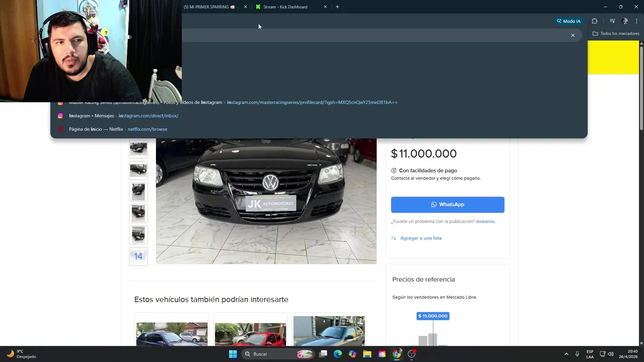Image resolution: width=644 pixels, height=362 pixels.
Task: Open File Explorer from taskbar
Action: pyautogui.click(x=367, y=354)
